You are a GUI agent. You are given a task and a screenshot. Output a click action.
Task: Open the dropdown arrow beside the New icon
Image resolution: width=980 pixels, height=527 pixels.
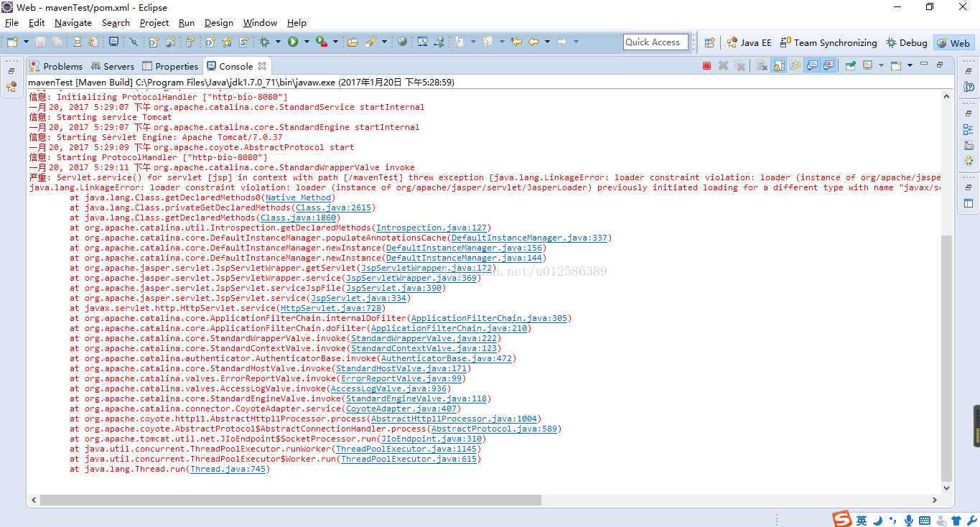pos(27,42)
